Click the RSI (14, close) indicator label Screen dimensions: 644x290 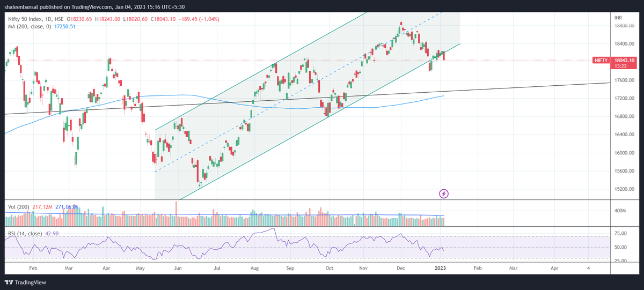(x=25, y=234)
